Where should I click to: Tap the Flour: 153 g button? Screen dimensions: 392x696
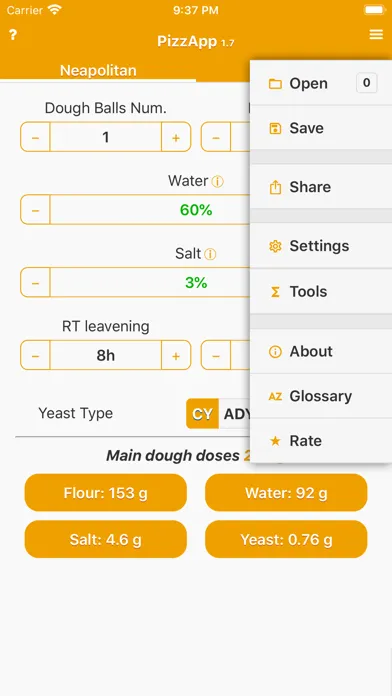coord(106,493)
